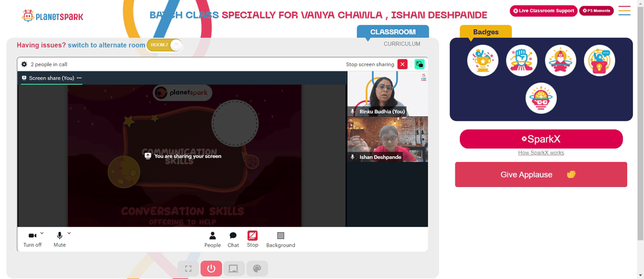Click Live Classroom Support button
Image resolution: width=644 pixels, height=279 pixels.
point(544,11)
